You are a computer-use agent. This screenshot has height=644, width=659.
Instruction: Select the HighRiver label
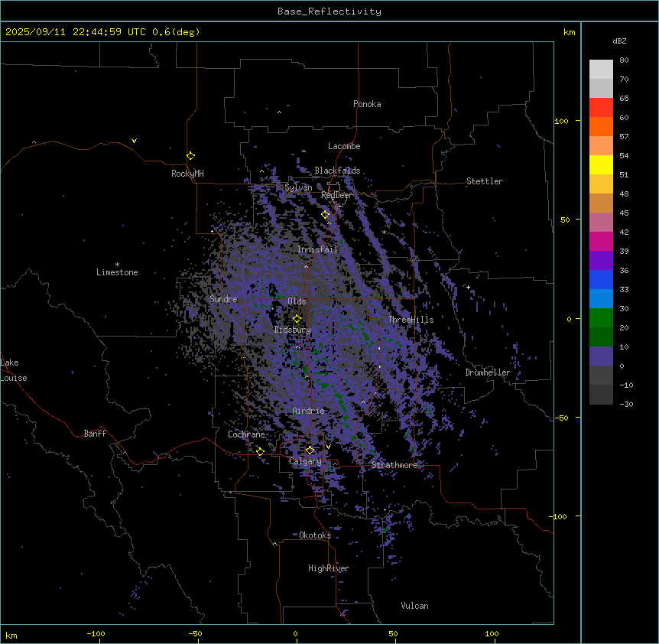[x=329, y=568]
